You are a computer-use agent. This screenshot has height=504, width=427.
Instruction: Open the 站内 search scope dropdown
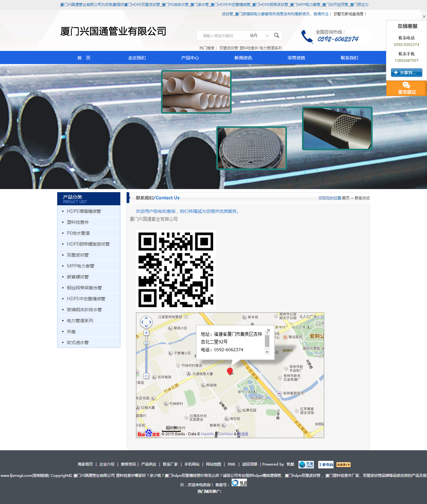(259, 36)
